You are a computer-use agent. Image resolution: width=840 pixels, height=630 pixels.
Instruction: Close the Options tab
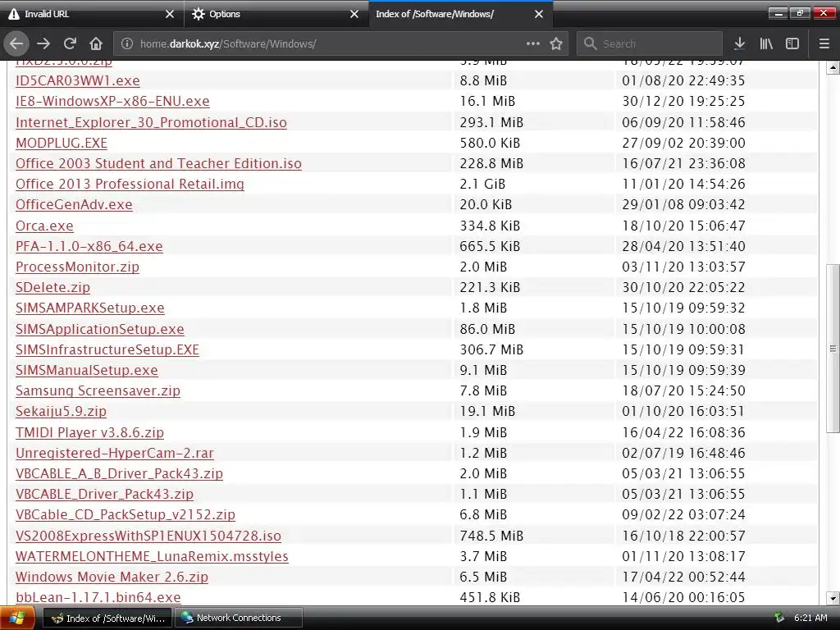point(354,14)
